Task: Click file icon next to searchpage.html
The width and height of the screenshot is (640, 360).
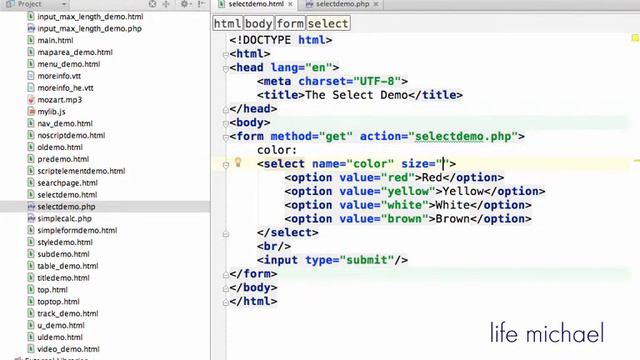Action: coord(31,182)
